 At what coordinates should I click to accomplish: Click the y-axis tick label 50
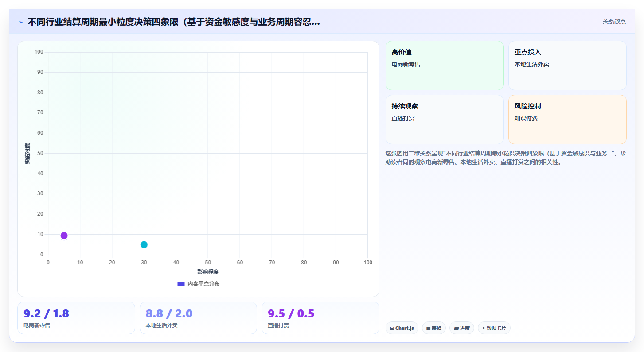pyautogui.click(x=40, y=153)
